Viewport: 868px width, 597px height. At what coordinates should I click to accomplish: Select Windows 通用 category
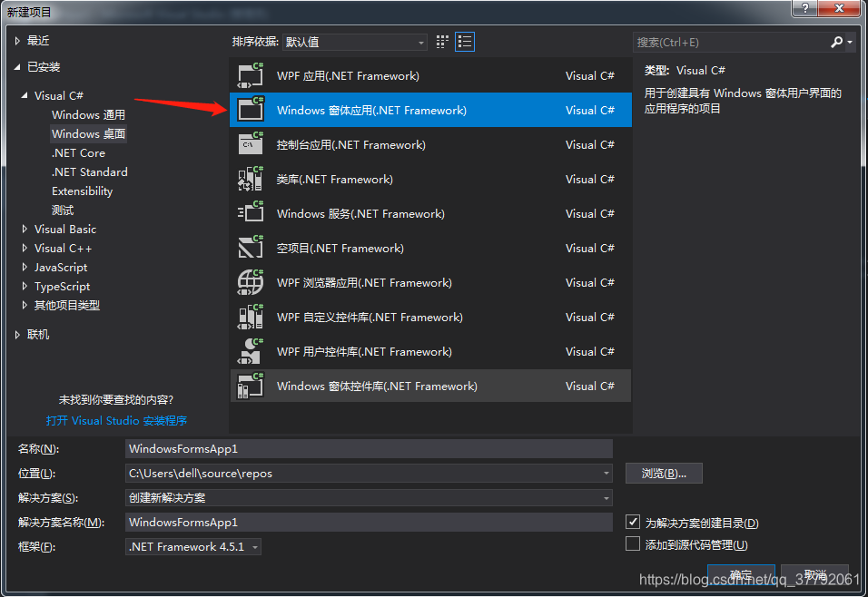click(x=89, y=114)
